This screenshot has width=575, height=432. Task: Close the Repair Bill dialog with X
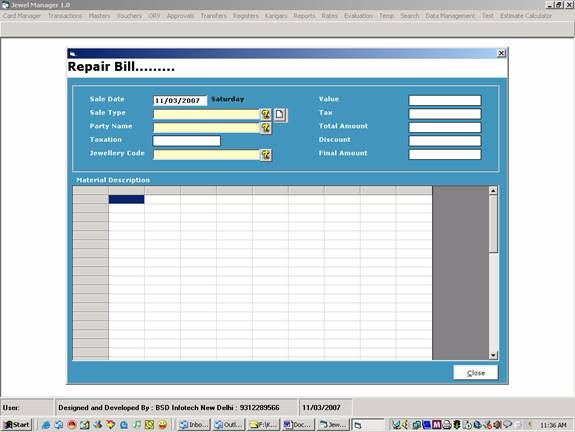pos(501,53)
